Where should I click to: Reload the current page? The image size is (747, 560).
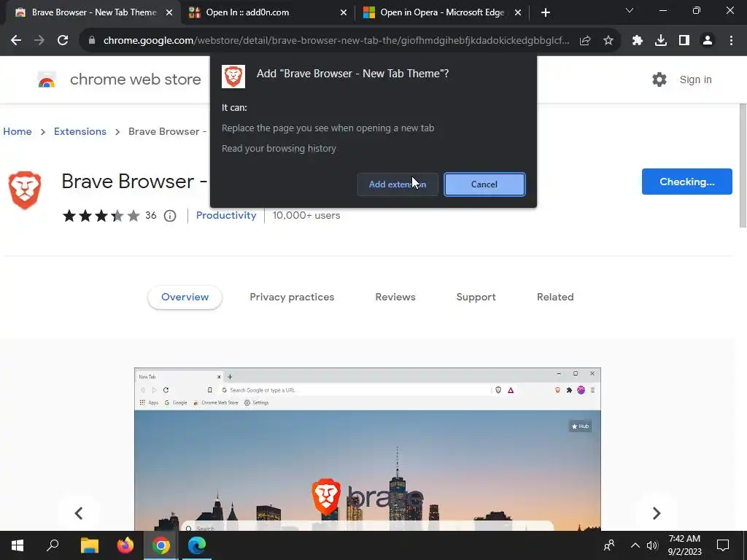pos(63,41)
